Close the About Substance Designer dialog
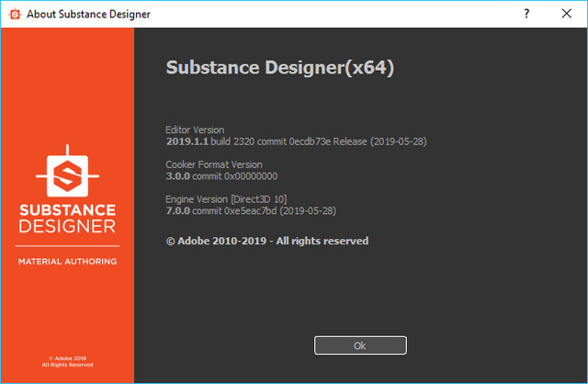588x384 pixels. pos(567,14)
